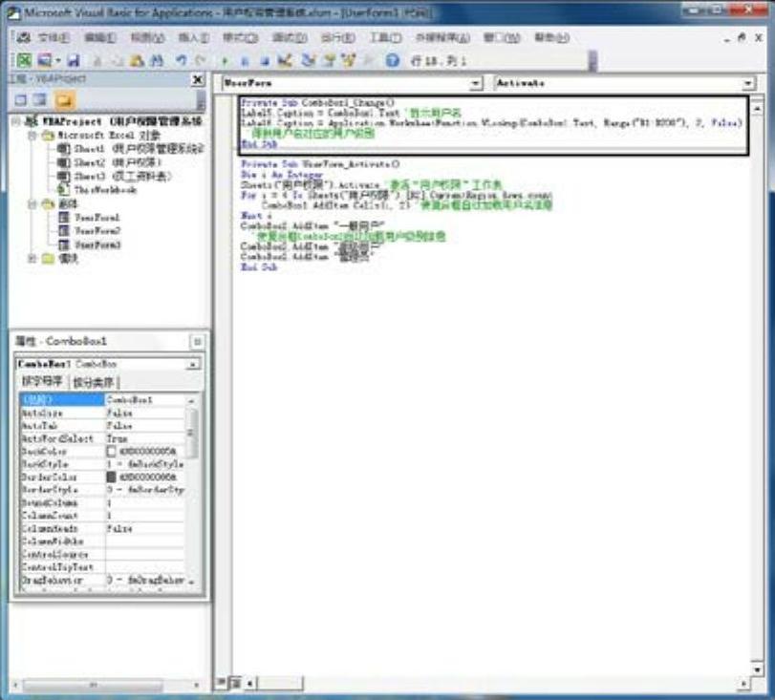
Task: Open Properties Window toolbar icon
Action: tap(329, 61)
